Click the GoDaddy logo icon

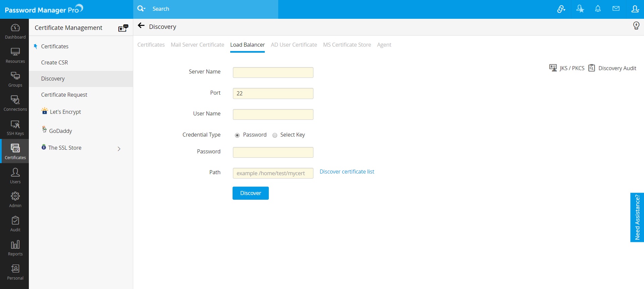(x=44, y=129)
